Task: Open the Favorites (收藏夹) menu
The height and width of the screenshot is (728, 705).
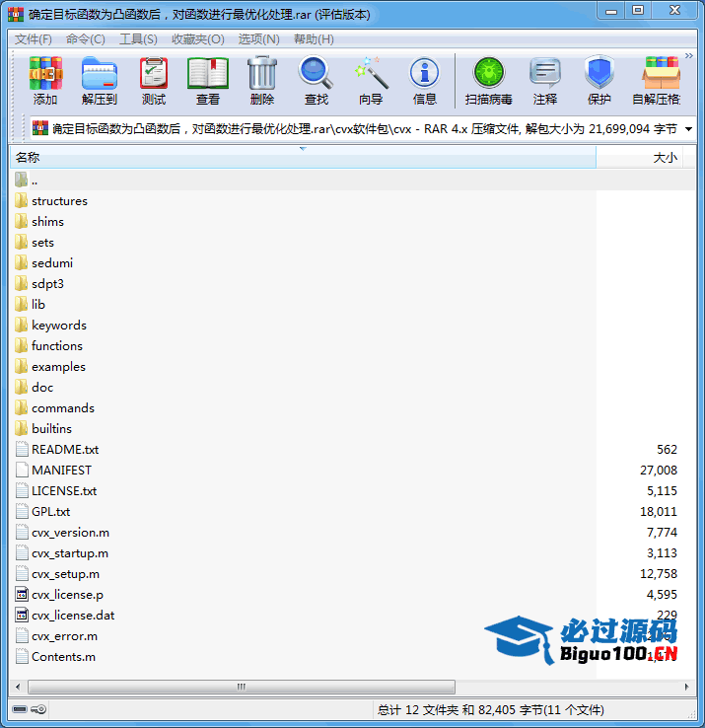Action: [x=198, y=39]
